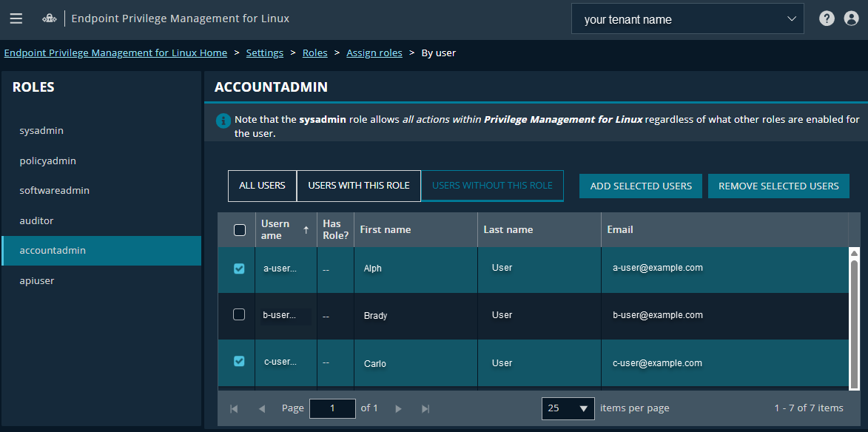Select the auditor role

click(x=101, y=220)
